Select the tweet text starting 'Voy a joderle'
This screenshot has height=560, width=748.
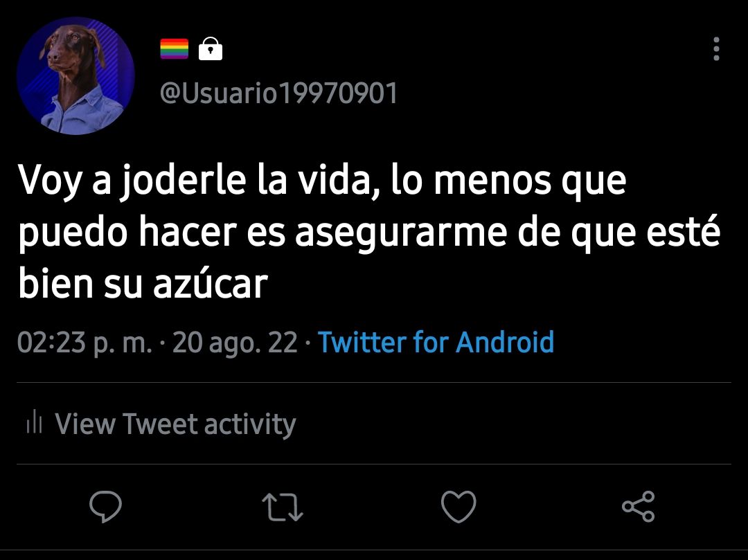tap(370, 232)
